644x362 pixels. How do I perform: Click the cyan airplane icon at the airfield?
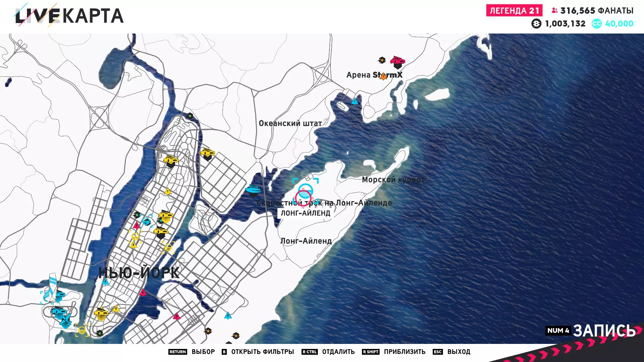(66, 320)
